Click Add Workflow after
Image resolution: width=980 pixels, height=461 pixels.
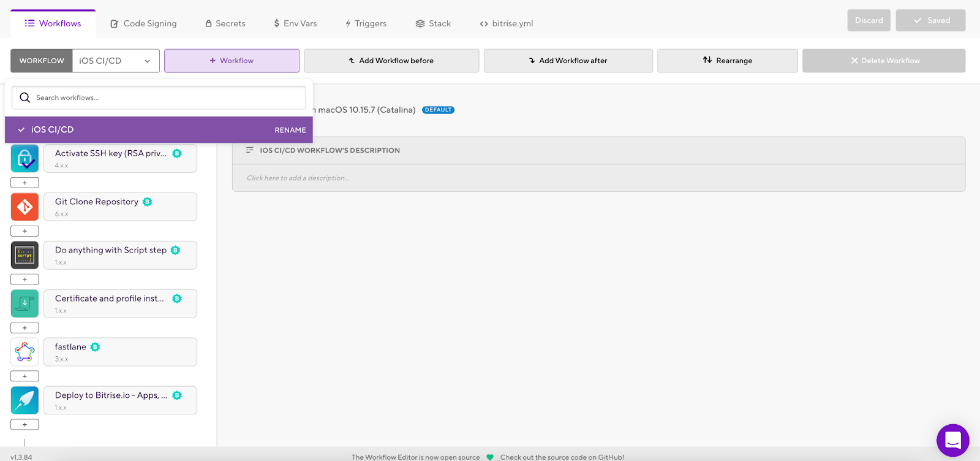pos(568,61)
